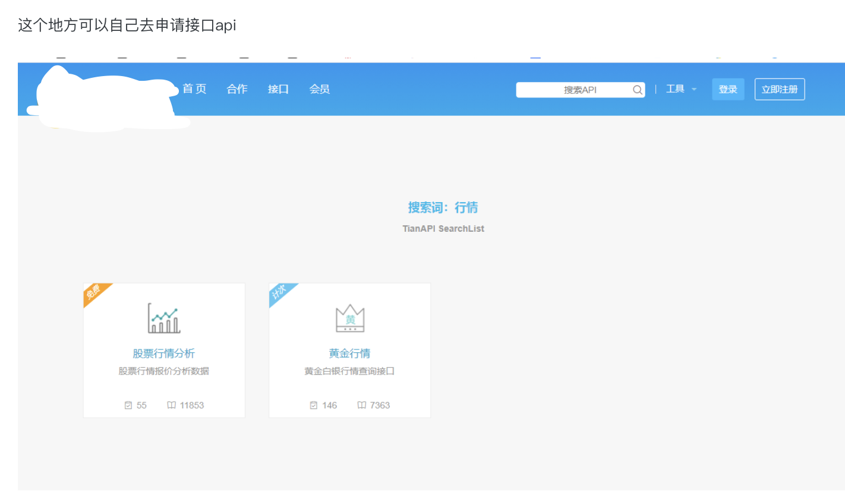The height and width of the screenshot is (504, 845).
Task: Click the 黄金白银行情查询接口 description
Action: tap(350, 371)
